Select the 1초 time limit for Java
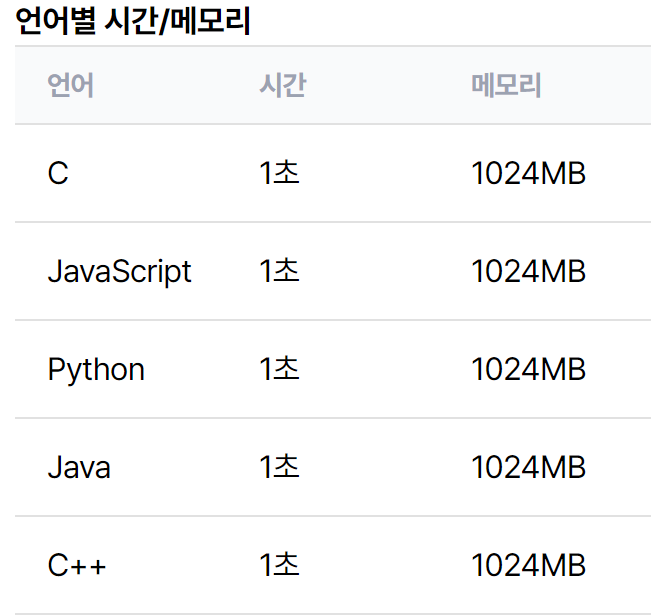The width and height of the screenshot is (669, 615). tap(279, 466)
